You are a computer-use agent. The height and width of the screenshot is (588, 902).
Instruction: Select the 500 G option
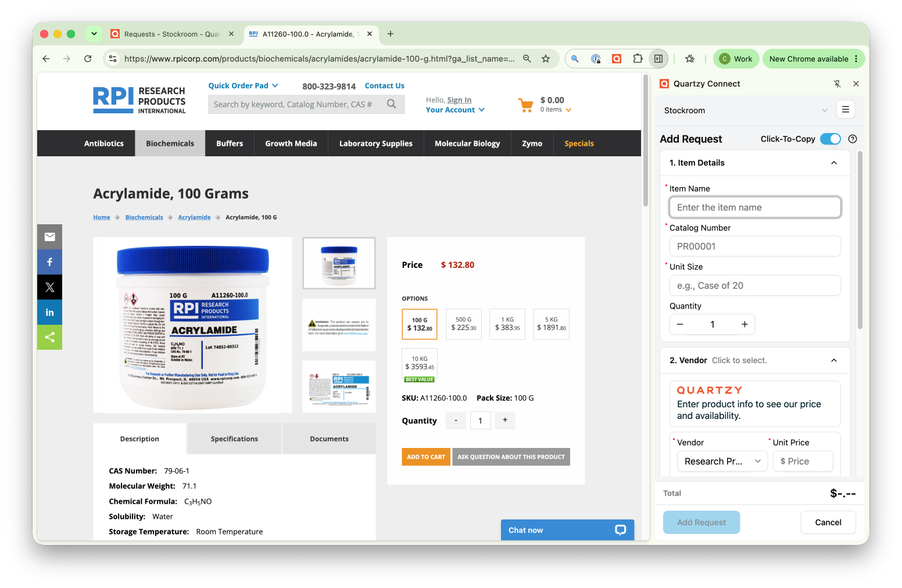tap(463, 324)
